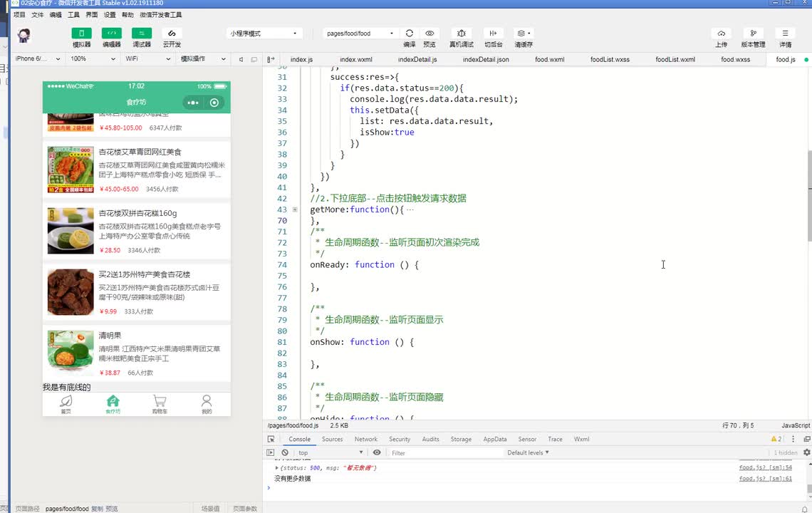
Task: Click the 编译 (compile) refresh icon
Action: [410, 33]
